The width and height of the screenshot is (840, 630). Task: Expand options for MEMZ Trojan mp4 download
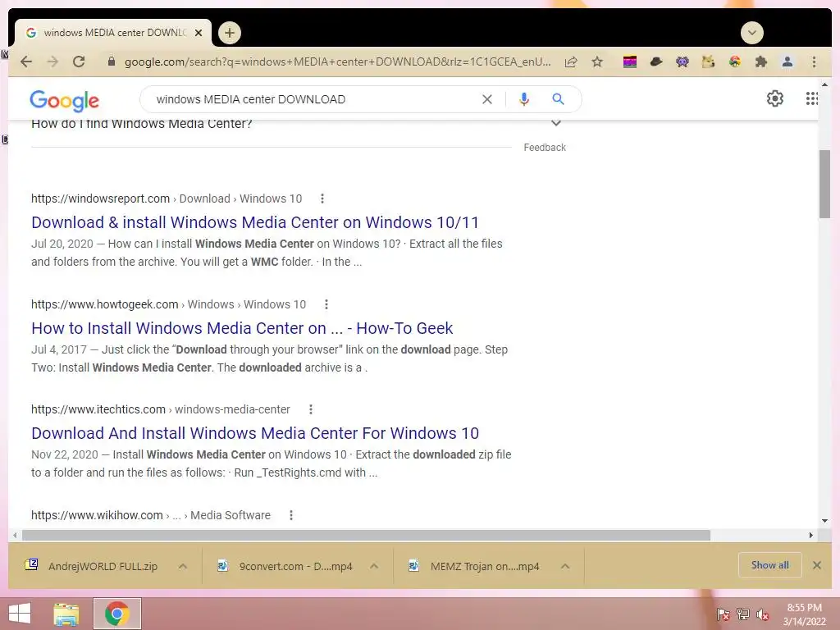click(x=565, y=566)
